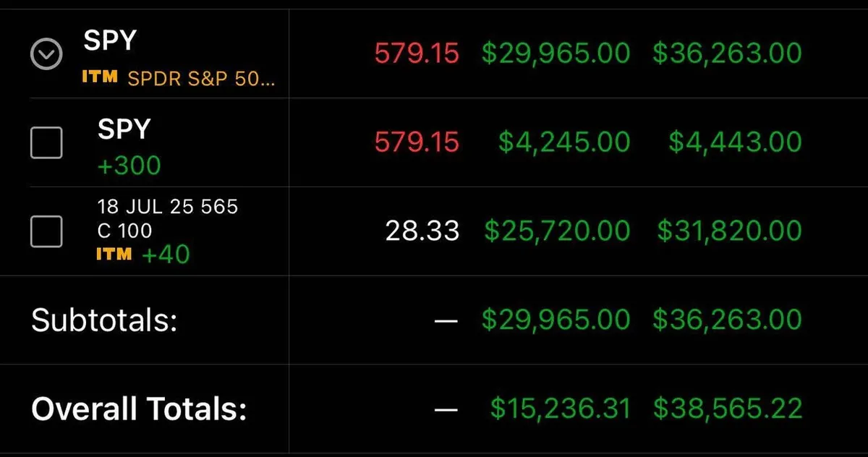This screenshot has width=868, height=457.
Task: Tap the $31,820.00 value on the call row
Action: click(x=729, y=231)
